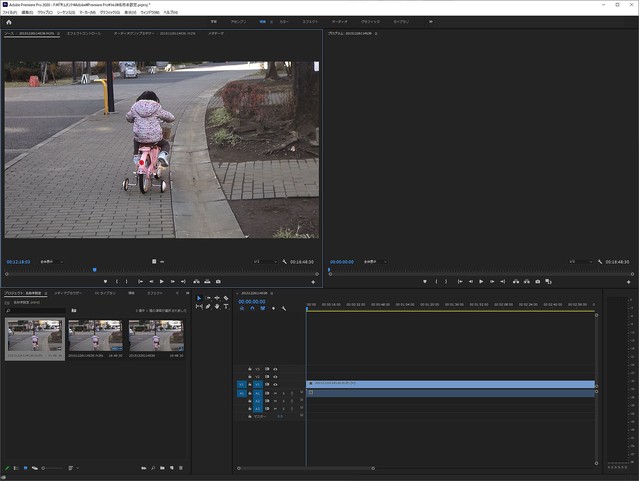Switch to Media Browser tab
This screenshot has height=481, width=639.
[68, 293]
